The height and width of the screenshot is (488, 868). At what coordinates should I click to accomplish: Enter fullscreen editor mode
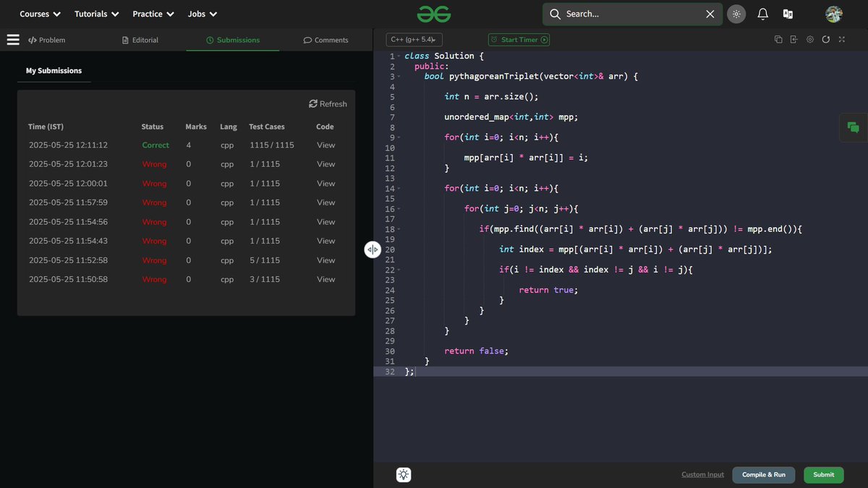pos(841,40)
